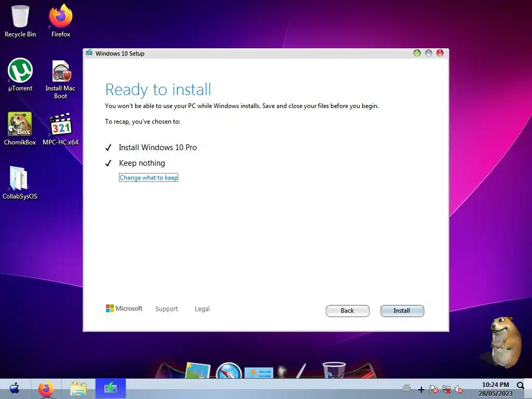Open the Action Center flag tray icon
532x399 pixels.
434,389
